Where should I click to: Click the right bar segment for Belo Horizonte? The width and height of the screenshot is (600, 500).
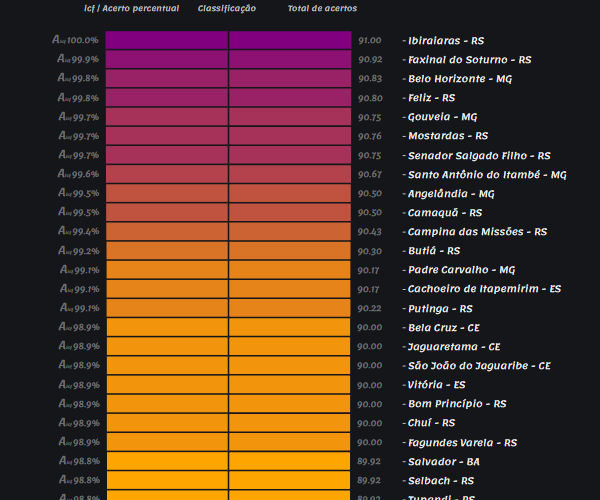point(290,78)
